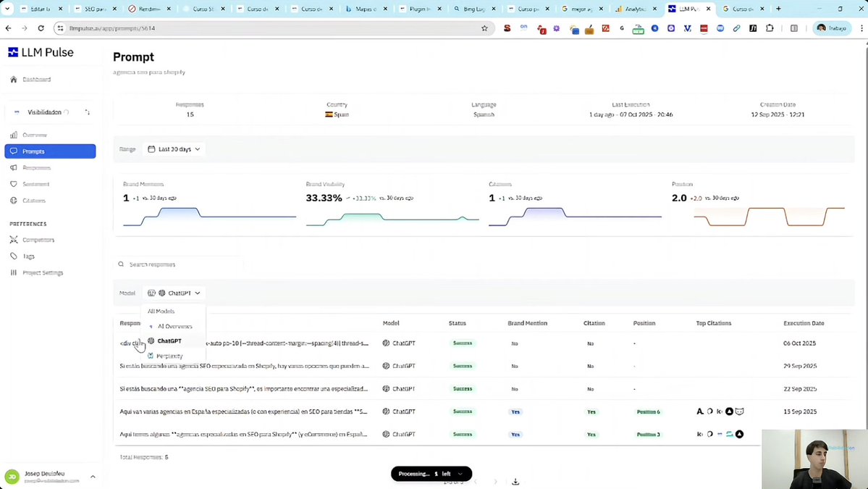Screen dimensions: 868x489
Task: Open the browser side panel icon
Action: pyautogui.click(x=794, y=28)
